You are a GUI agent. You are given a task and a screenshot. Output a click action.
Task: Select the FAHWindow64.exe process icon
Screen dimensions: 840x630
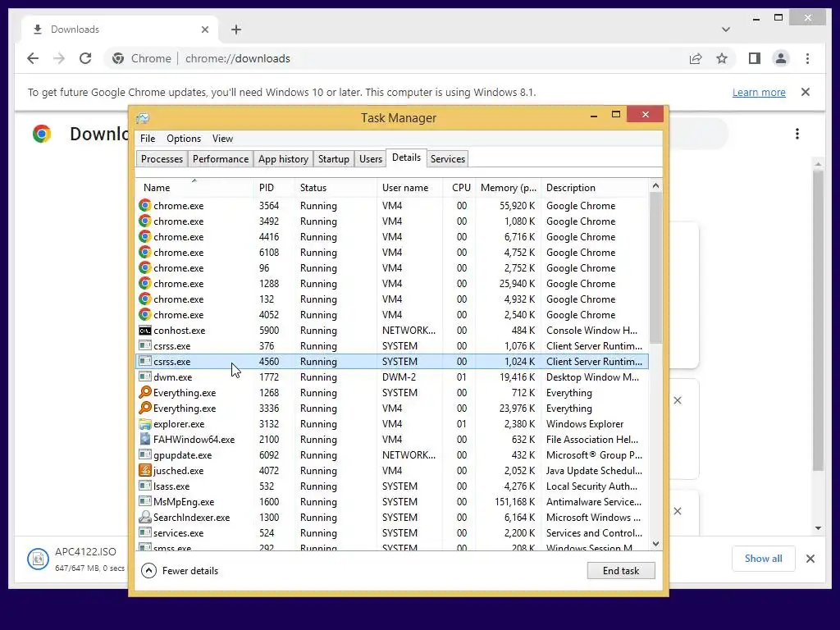tap(144, 440)
